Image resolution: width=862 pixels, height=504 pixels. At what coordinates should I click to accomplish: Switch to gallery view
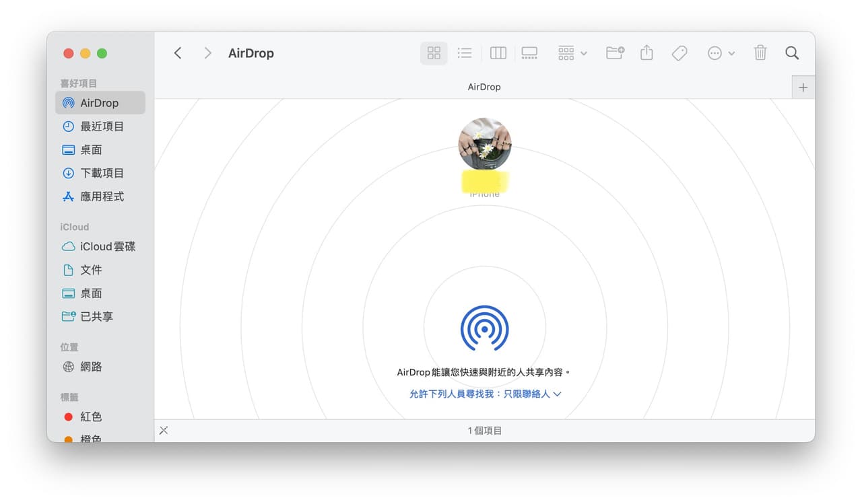(x=529, y=52)
